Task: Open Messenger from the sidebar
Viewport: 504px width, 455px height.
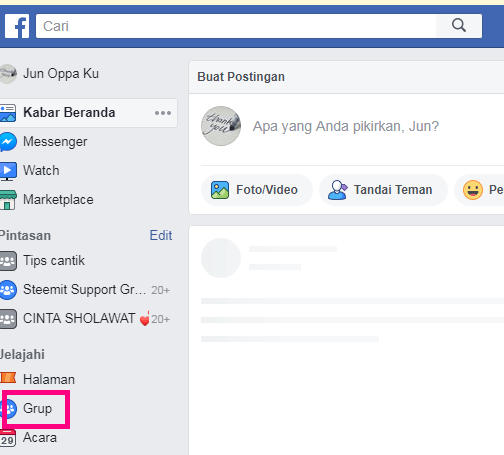Action: coord(55,142)
